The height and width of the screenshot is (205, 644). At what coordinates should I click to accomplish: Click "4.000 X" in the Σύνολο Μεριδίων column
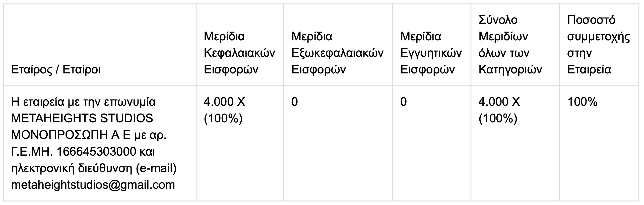[499, 102]
